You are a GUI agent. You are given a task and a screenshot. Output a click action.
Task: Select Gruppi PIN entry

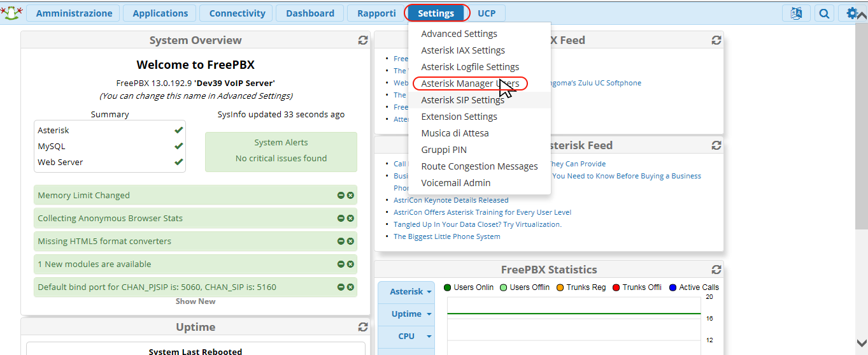point(479,150)
